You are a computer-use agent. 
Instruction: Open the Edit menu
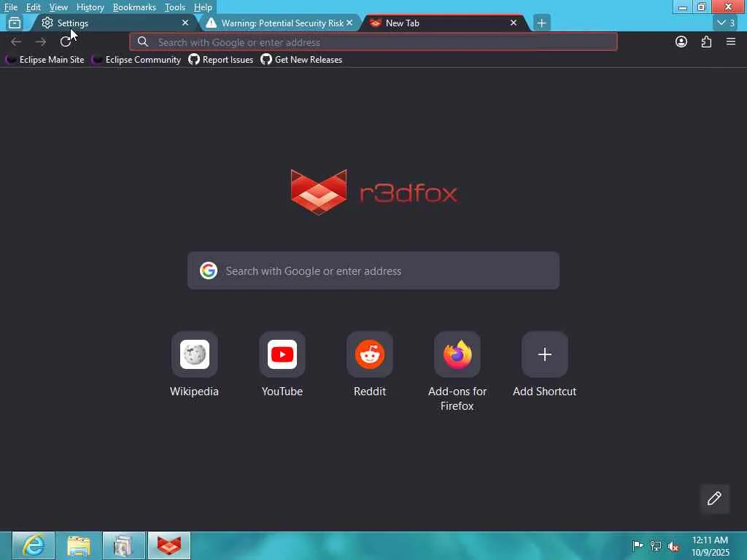coord(33,7)
